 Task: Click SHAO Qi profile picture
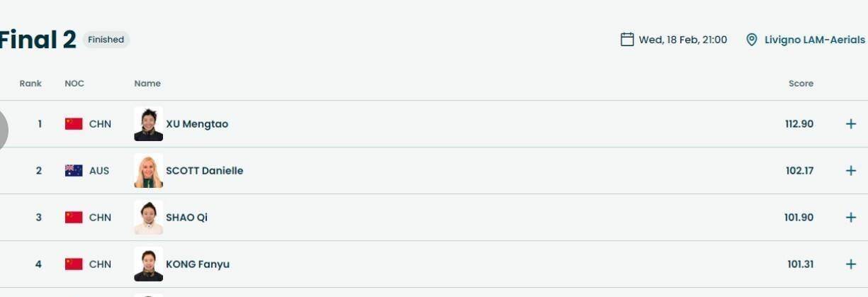(148, 218)
